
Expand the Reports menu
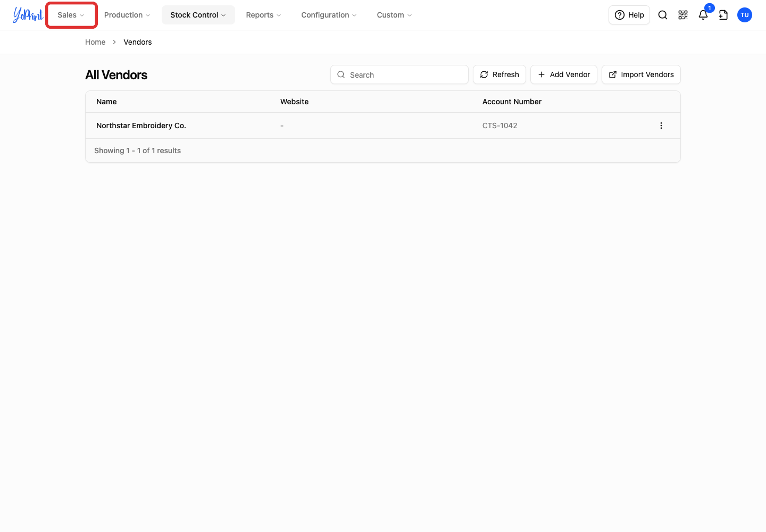pos(264,15)
